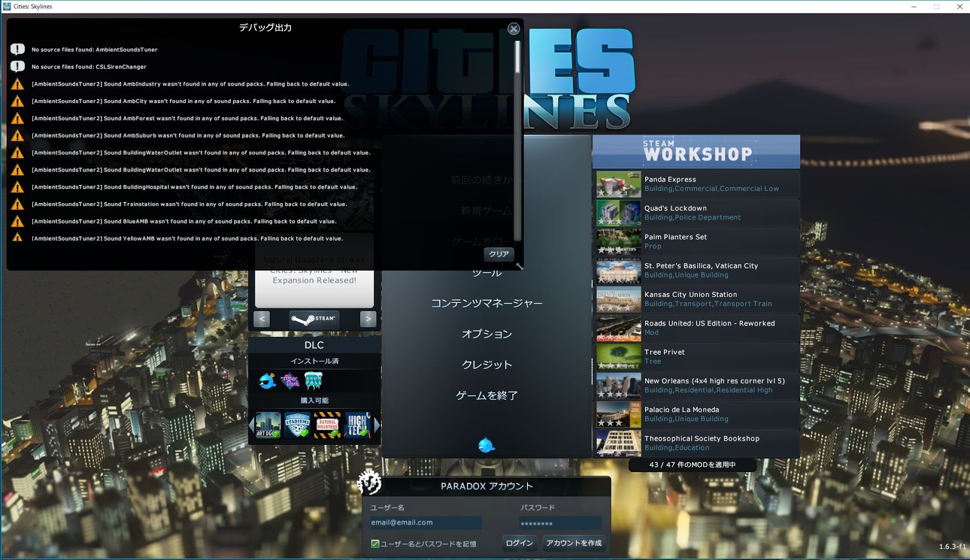Open Roads United: US Edition - Reworked
This screenshot has width=970, height=560.
696,328
